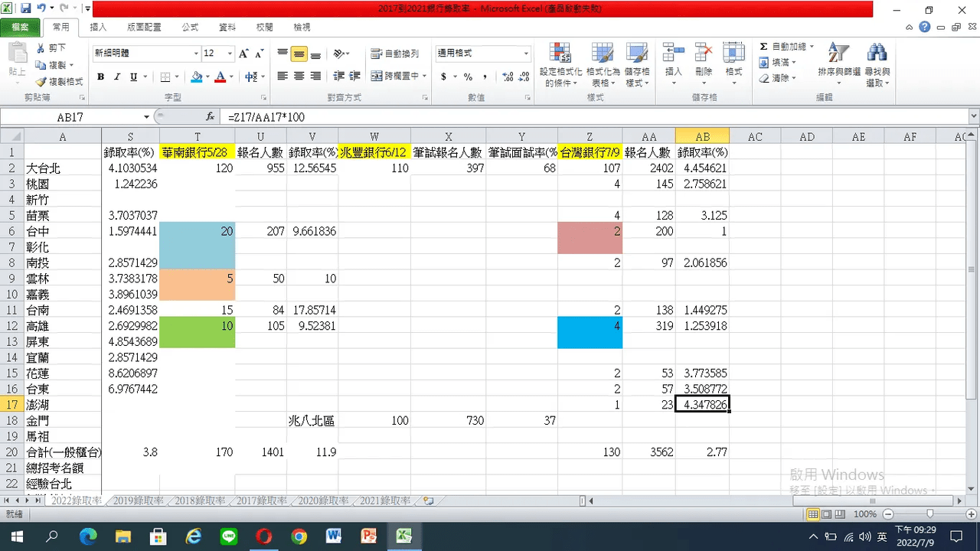Expand the formula bar chevron
The height and width of the screenshot is (551, 980).
pyautogui.click(x=974, y=117)
